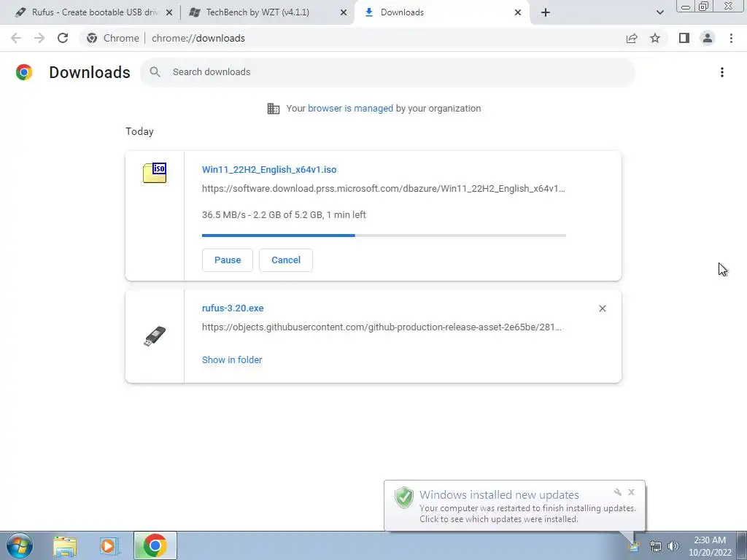Open Chrome's three-dot main menu
This screenshot has height=560, width=747.
coord(731,38)
